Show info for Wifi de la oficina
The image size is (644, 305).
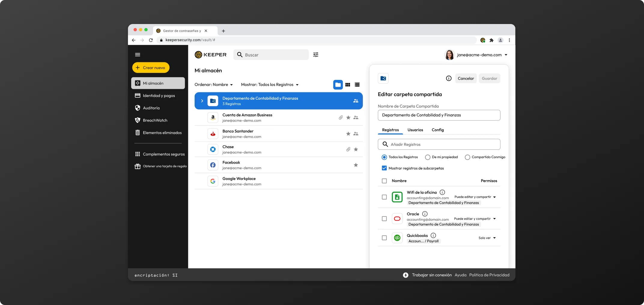pos(442,192)
